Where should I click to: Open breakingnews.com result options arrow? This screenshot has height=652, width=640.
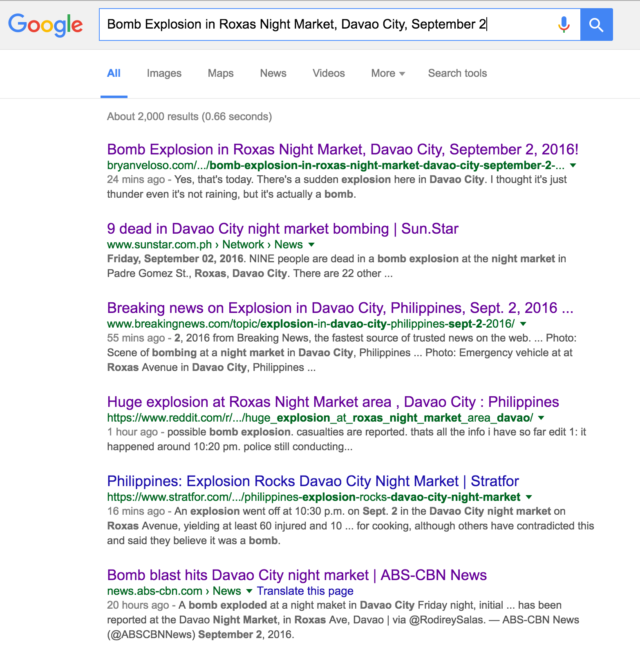[x=523, y=324]
